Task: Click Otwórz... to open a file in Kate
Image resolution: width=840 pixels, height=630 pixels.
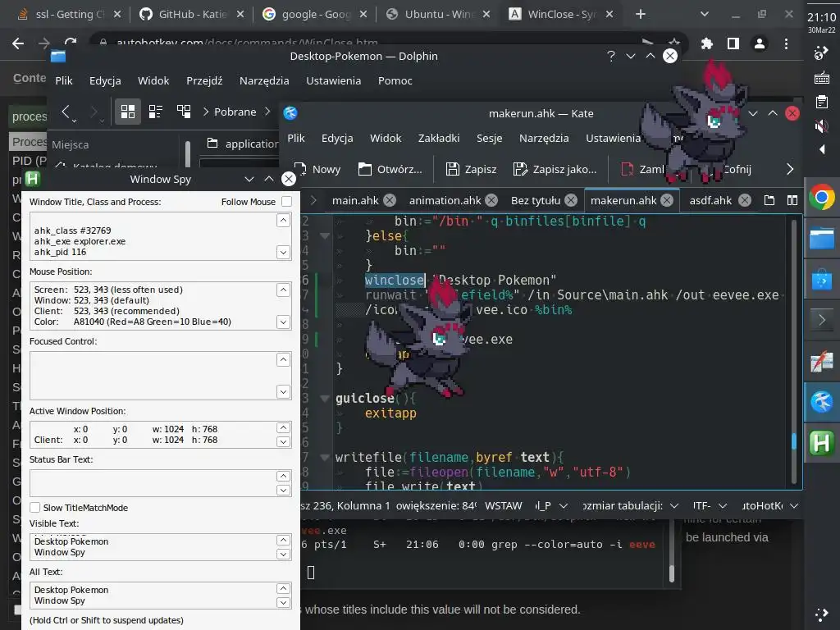Action: coord(390,169)
